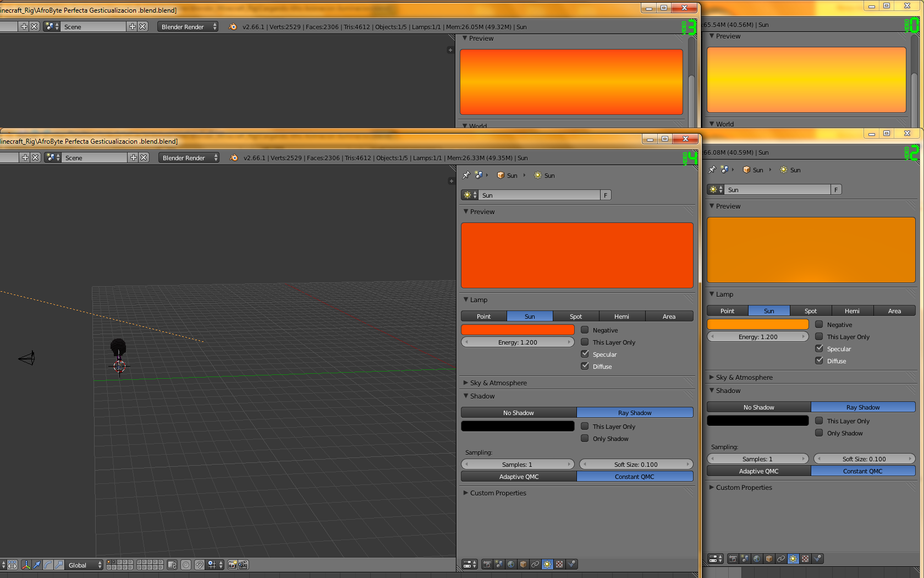924x578 pixels.
Task: Expand Sky & Atmosphere panel in the front window
Action: (x=498, y=383)
